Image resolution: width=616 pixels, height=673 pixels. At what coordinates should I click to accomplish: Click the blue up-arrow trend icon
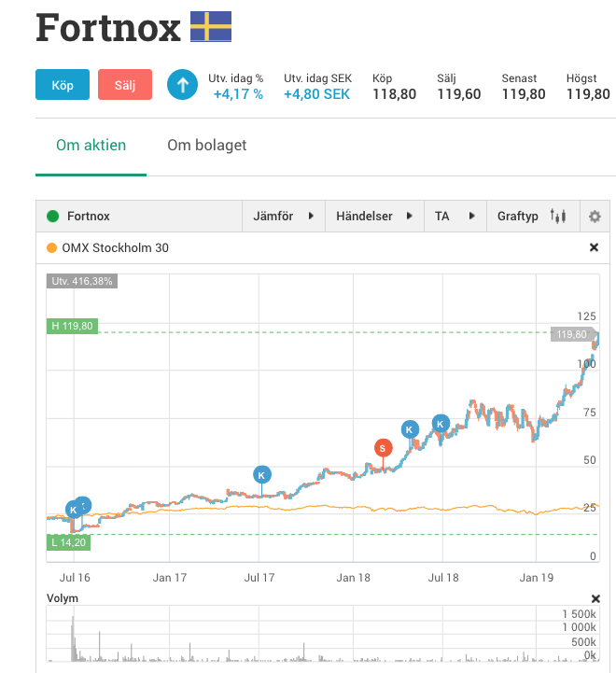tap(182, 85)
